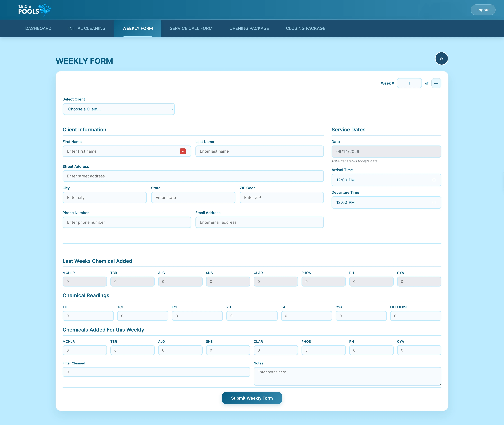Click the FILTER PSI reading field
The image size is (504, 425).
click(x=415, y=316)
